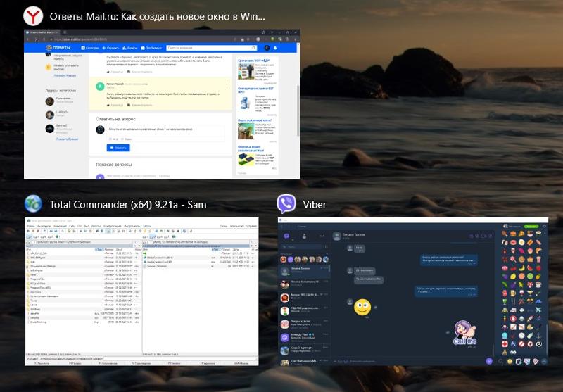Select the airplane emoji in Viber panel
This screenshot has height=392, width=563.
pos(538,310)
